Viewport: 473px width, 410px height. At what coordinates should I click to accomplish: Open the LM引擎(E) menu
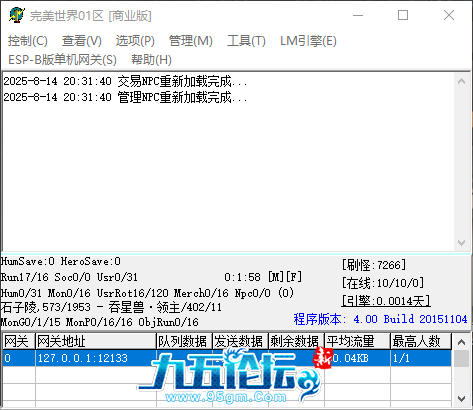[308, 41]
